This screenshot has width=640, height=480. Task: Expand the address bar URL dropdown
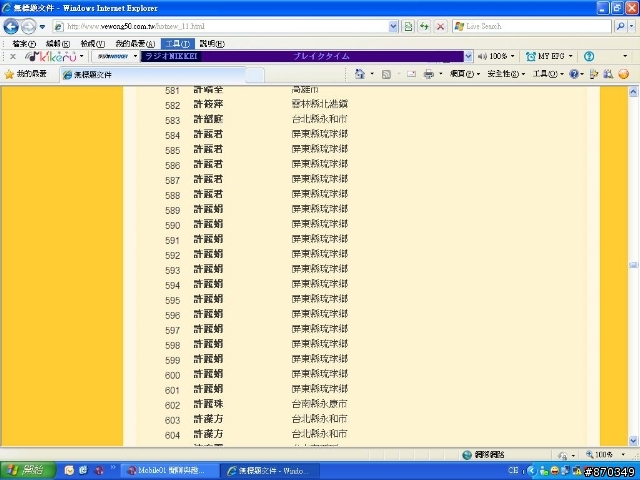393,27
